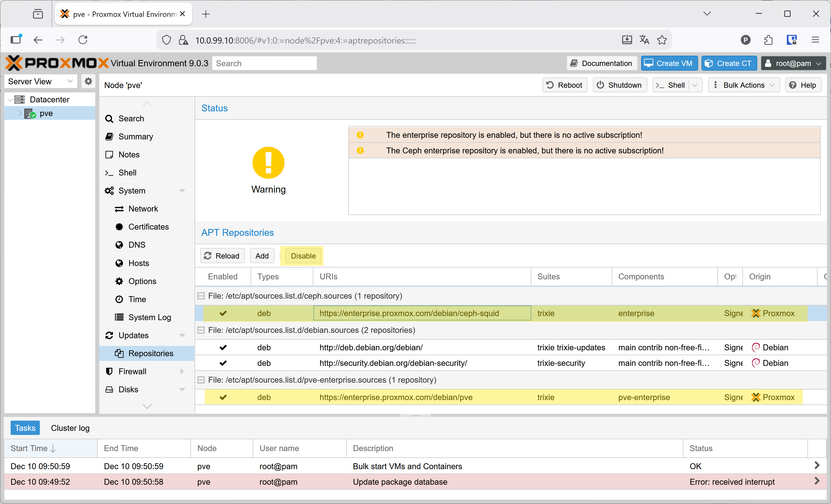The width and height of the screenshot is (831, 504).
Task: Click the Reboot button
Action: tap(565, 85)
